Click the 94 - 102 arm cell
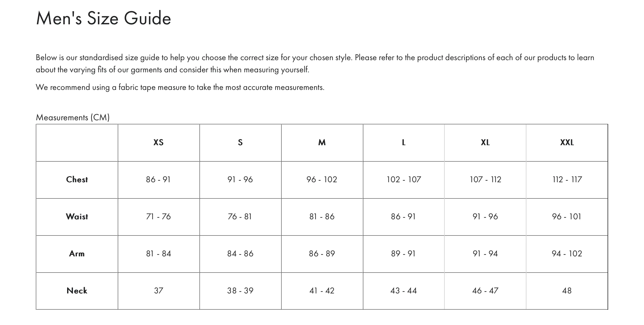Image resolution: width=644 pixels, height=325 pixels. 567,254
